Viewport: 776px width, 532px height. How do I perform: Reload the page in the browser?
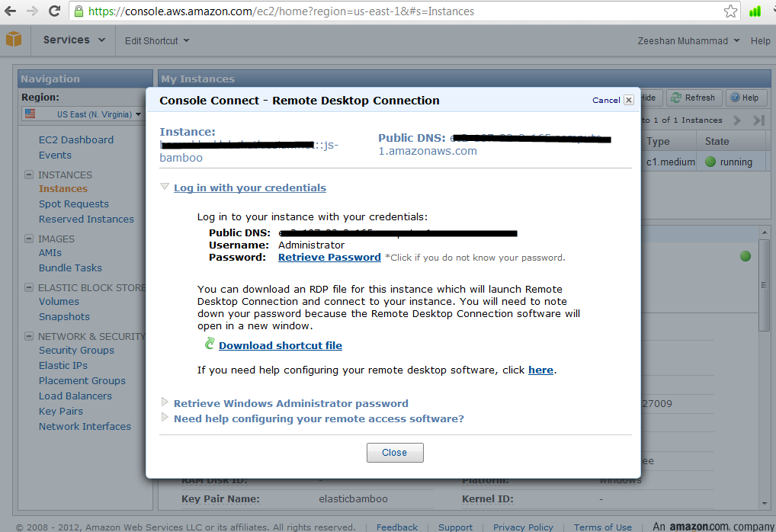point(54,11)
